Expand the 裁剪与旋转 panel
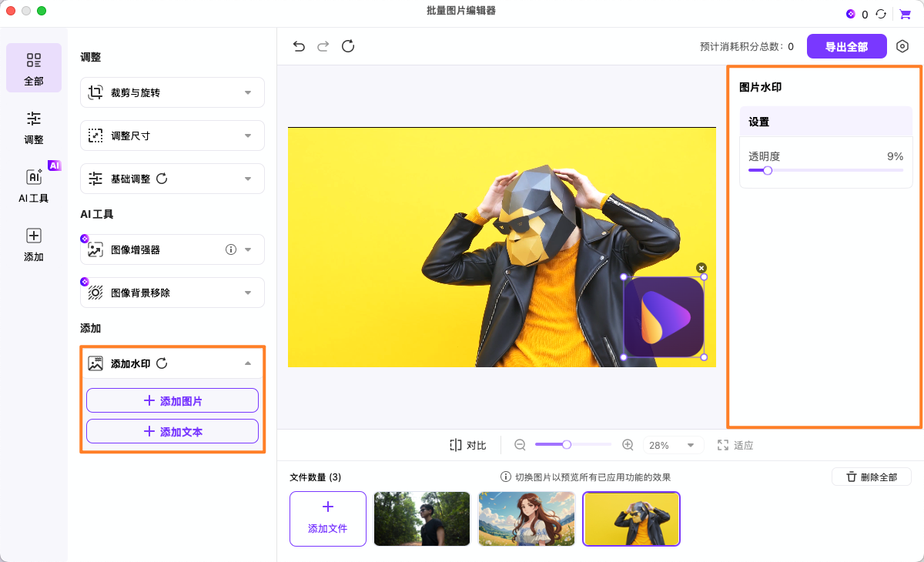924x562 pixels. 172,92
